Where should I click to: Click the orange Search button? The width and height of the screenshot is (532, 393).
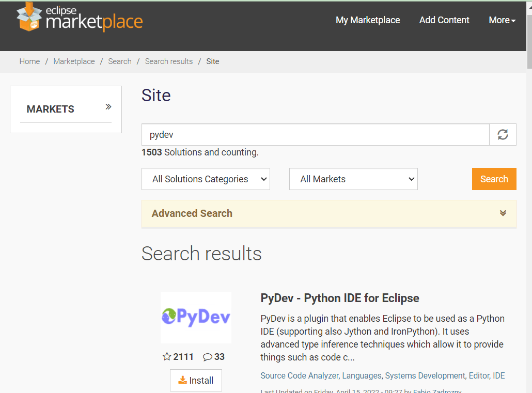pyautogui.click(x=494, y=179)
